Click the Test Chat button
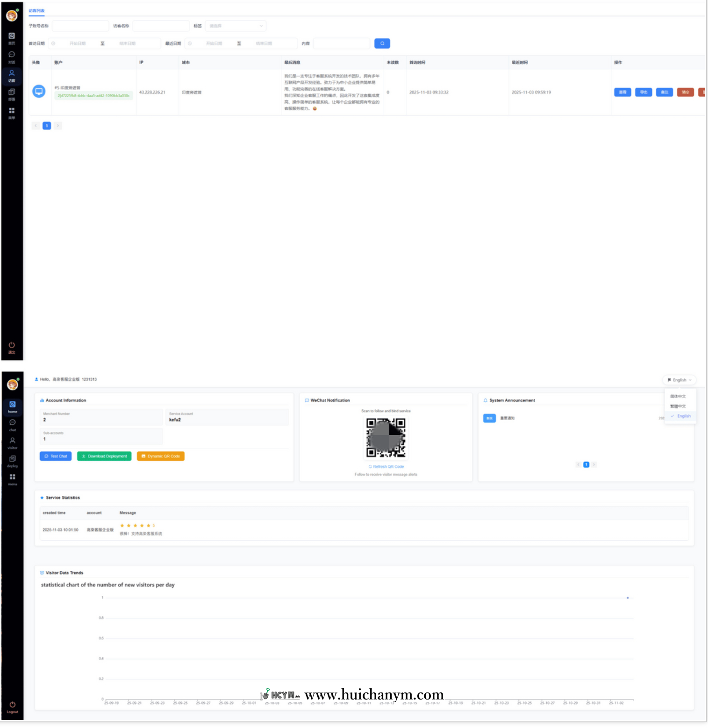The height and width of the screenshot is (728, 708). coord(56,456)
